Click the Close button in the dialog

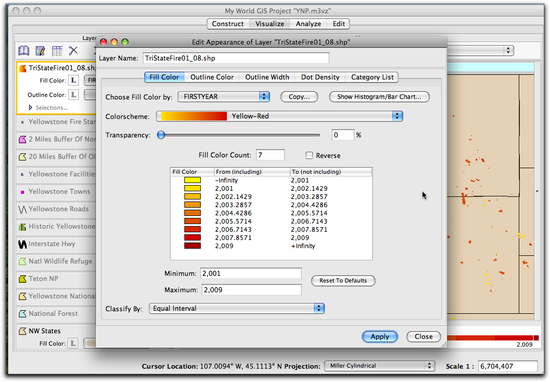(x=423, y=337)
